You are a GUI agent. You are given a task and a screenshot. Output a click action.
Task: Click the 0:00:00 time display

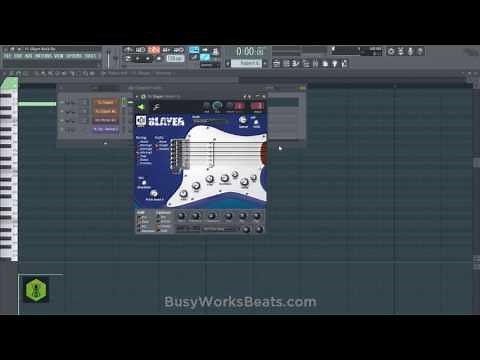click(x=250, y=51)
